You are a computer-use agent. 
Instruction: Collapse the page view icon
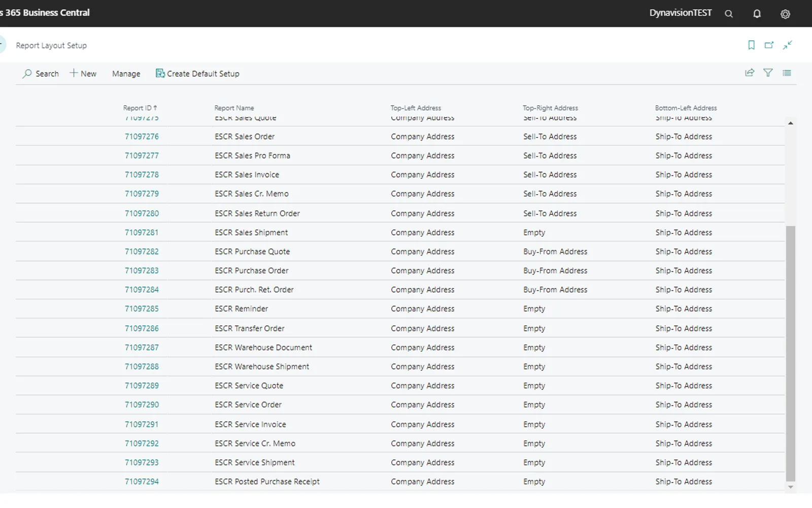point(788,45)
